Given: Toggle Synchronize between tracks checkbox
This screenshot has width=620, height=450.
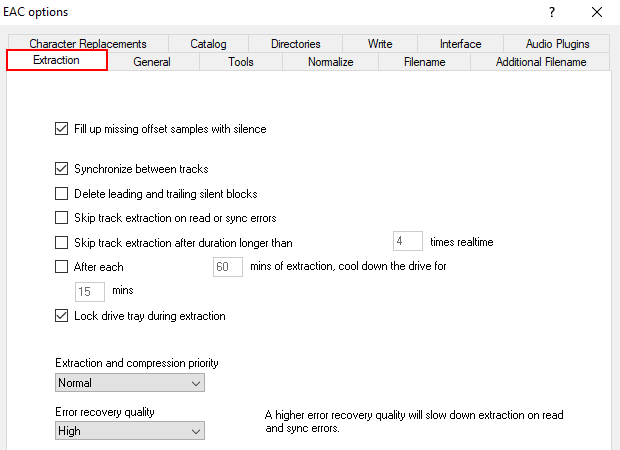Looking at the screenshot, I should (61, 168).
